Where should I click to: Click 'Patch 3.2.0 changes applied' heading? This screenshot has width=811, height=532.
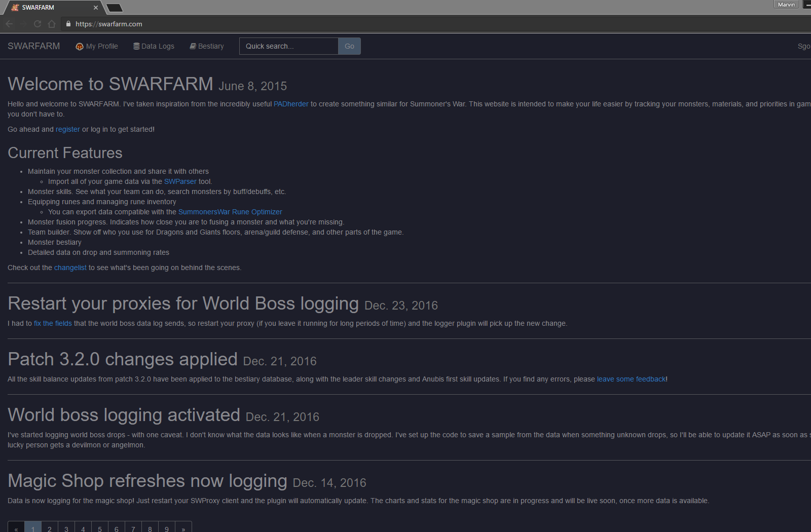[x=123, y=359]
